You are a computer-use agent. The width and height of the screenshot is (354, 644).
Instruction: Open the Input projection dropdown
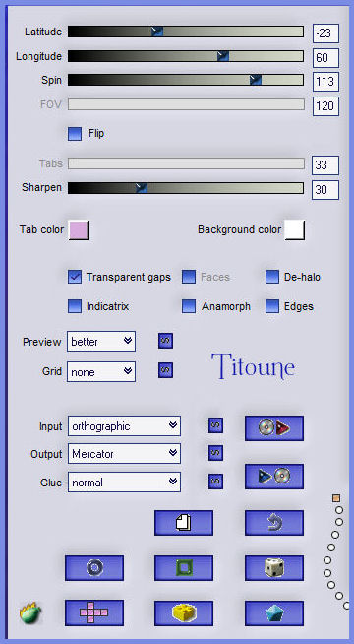124,426
